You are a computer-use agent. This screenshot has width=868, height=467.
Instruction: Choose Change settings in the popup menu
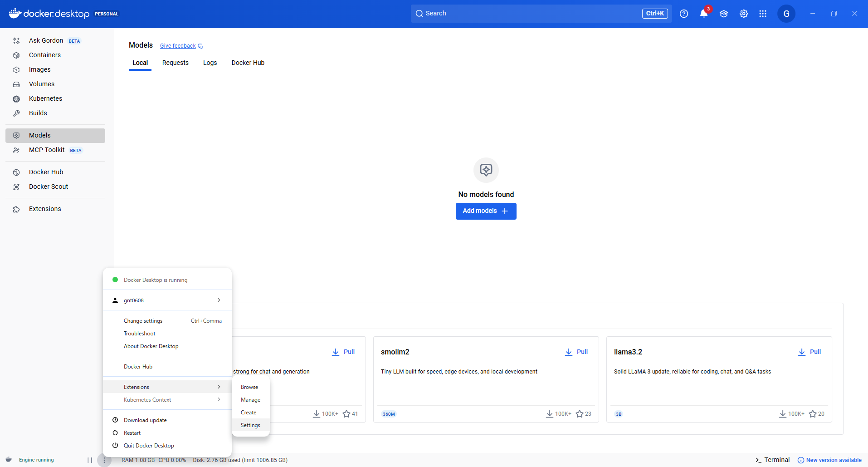click(x=167, y=321)
